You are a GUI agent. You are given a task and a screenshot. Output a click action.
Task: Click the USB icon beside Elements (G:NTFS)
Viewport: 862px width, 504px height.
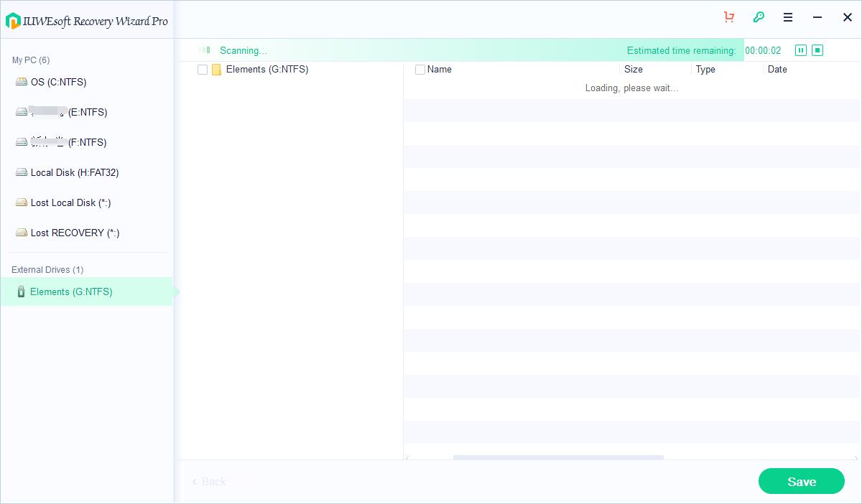21,291
